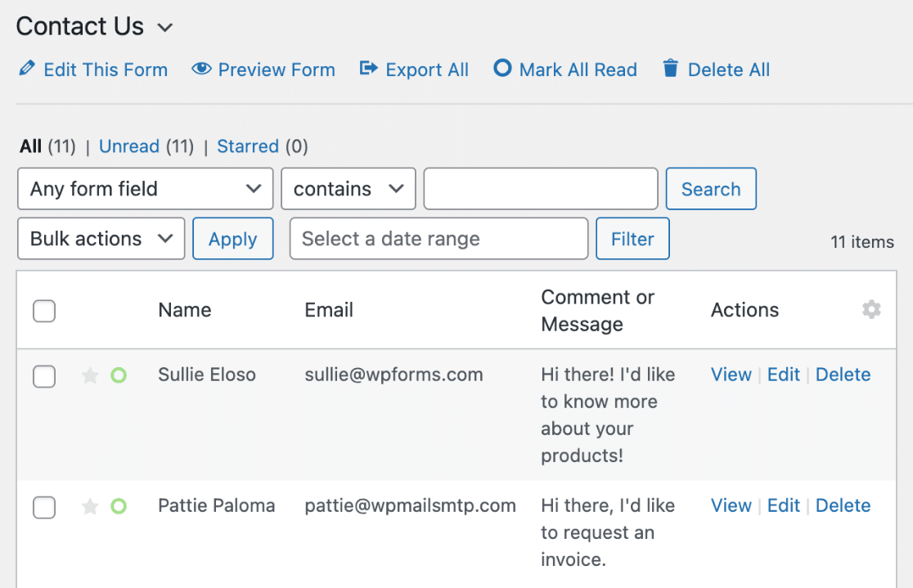Toggle read status circle for Sullie Eloso
Viewport: 913px width, 588px height.
[119, 375]
